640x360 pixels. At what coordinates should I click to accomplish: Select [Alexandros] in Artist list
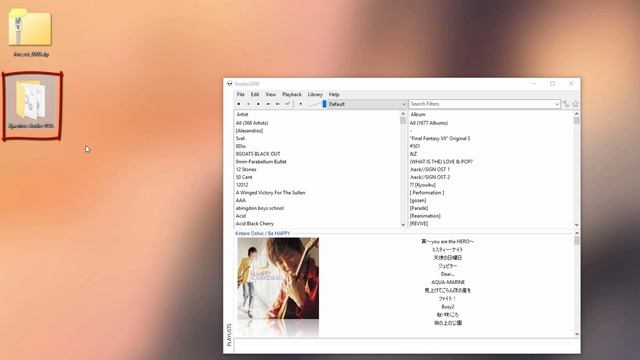coord(249,131)
